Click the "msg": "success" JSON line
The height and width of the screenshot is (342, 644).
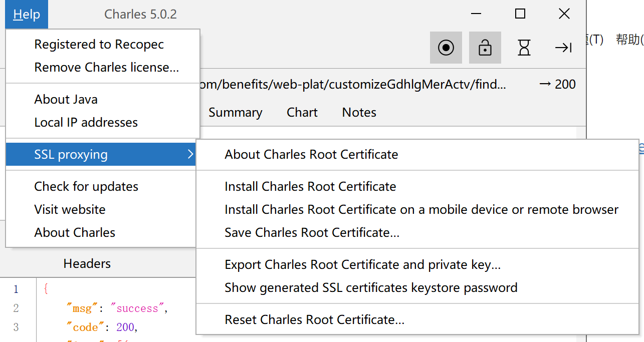tap(116, 308)
